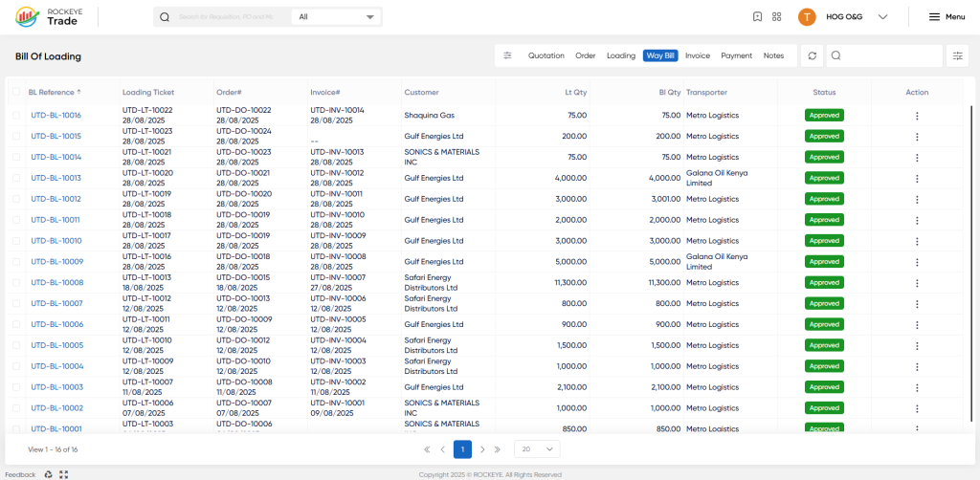The image size is (980, 480).
Task: Click the Customer column header
Action: click(421, 92)
